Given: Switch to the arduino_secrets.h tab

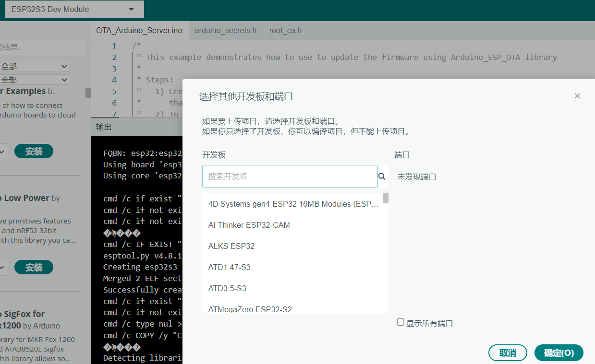Looking at the screenshot, I should click(x=225, y=30).
